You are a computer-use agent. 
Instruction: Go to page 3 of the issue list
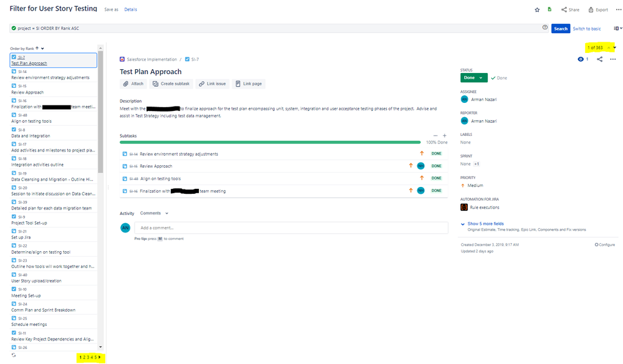[x=88, y=357]
